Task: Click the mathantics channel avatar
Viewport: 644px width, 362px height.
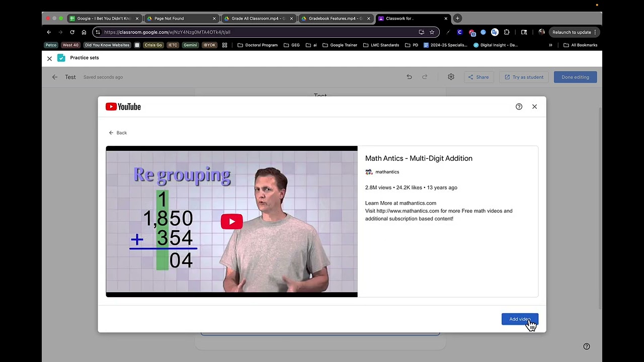Action: coord(369,172)
